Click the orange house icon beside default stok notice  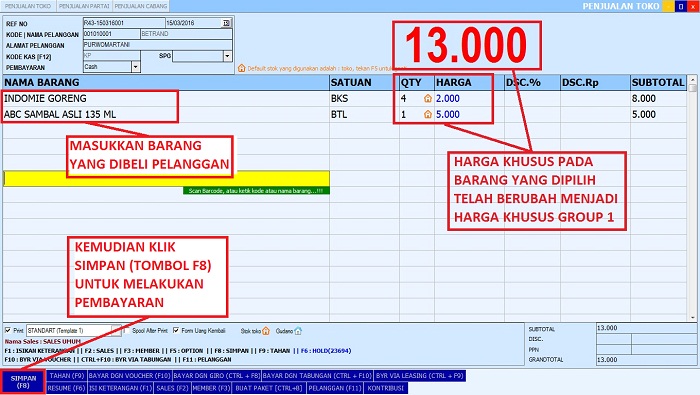[x=242, y=68]
